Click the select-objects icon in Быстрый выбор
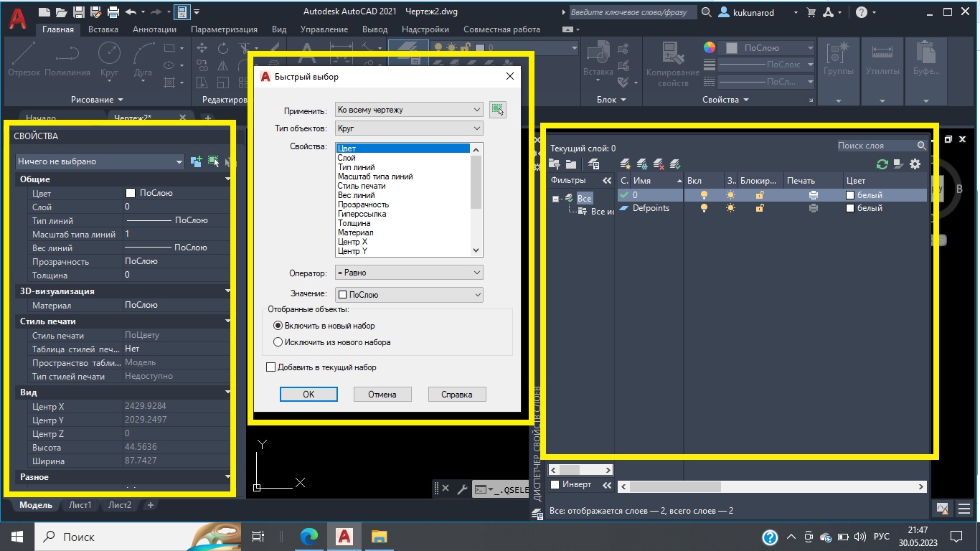This screenshot has height=551, width=980. pyautogui.click(x=497, y=109)
